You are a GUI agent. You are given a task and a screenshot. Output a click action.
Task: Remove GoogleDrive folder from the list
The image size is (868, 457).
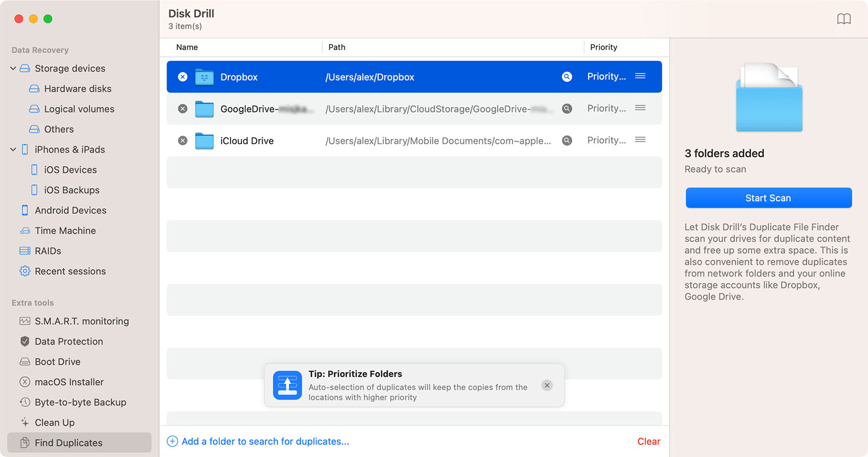183,109
